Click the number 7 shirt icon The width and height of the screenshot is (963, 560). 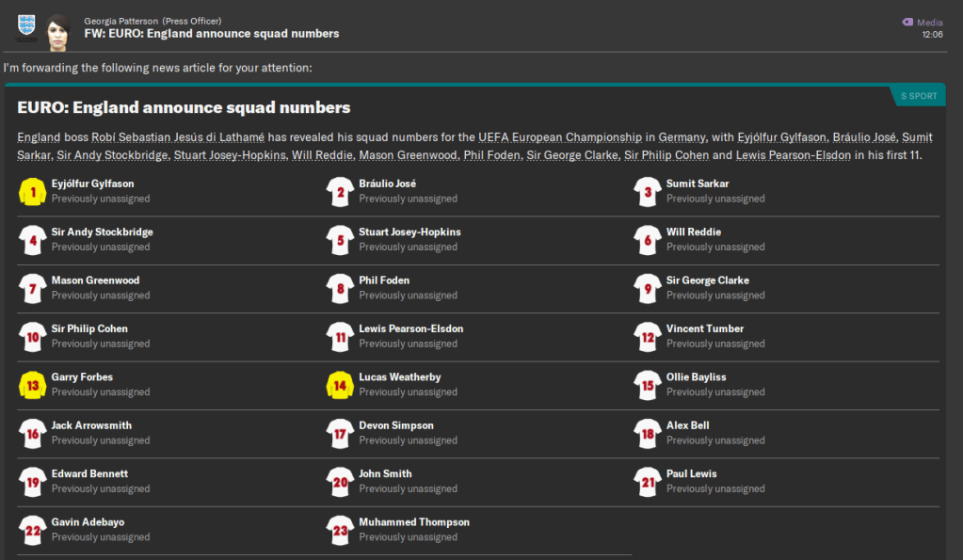pos(33,289)
